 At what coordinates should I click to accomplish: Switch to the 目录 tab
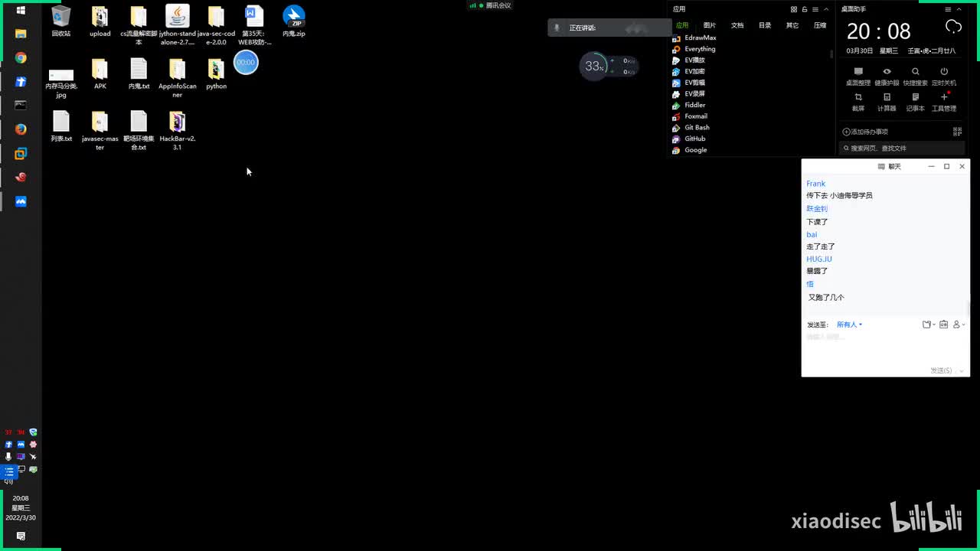(x=765, y=25)
